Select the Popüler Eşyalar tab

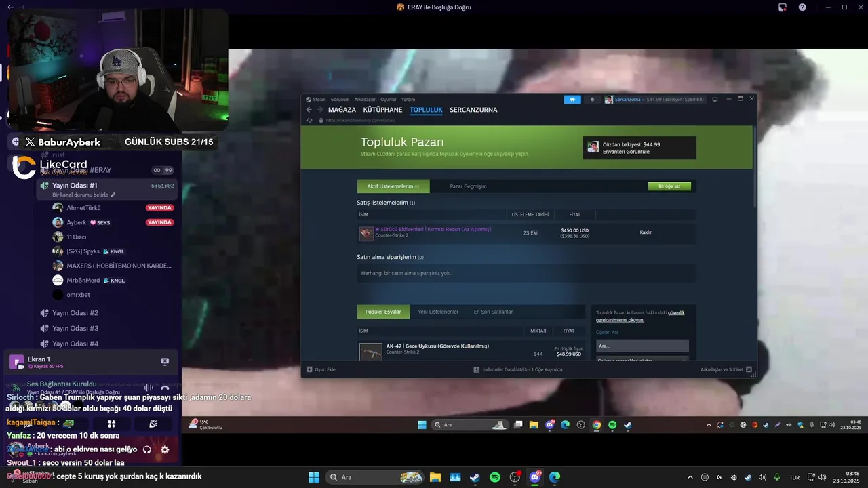[383, 312]
